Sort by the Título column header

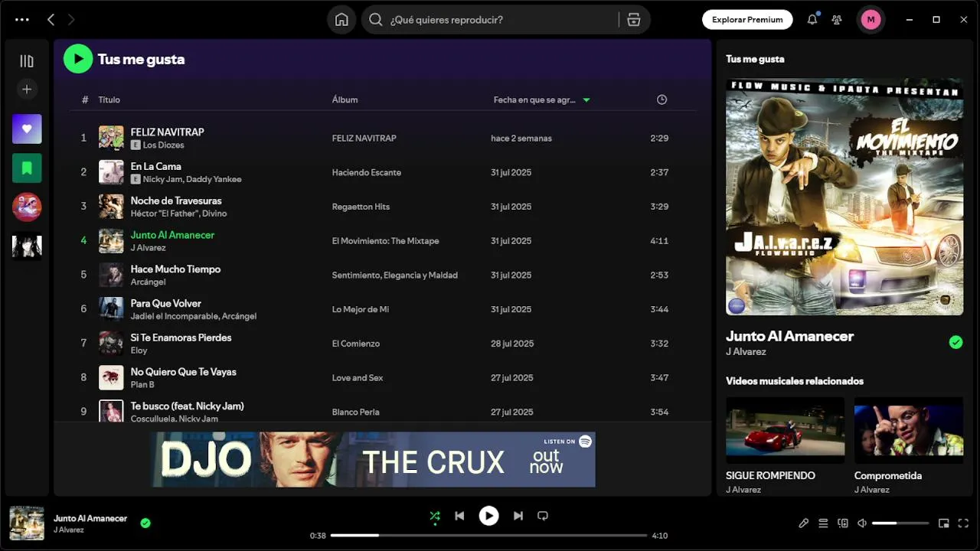[109, 100]
